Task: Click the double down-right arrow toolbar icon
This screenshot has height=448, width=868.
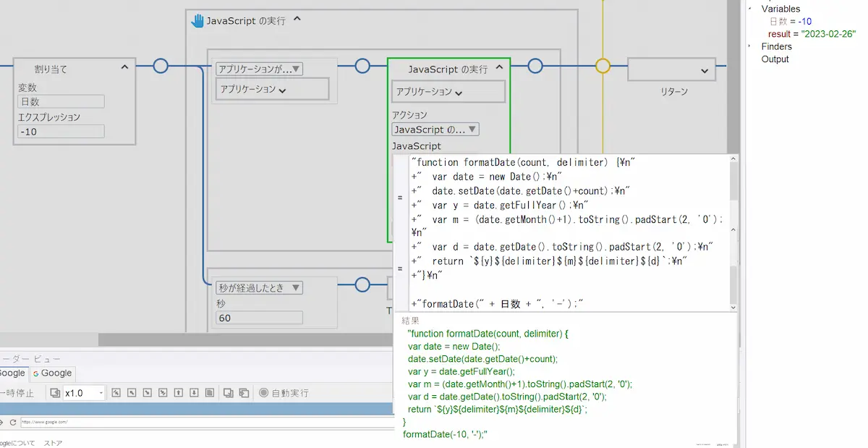Action: tap(163, 393)
